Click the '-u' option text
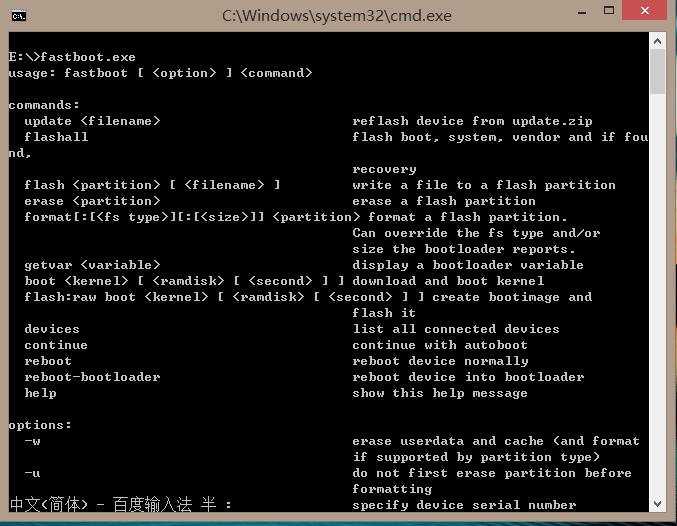 click(x=32, y=473)
